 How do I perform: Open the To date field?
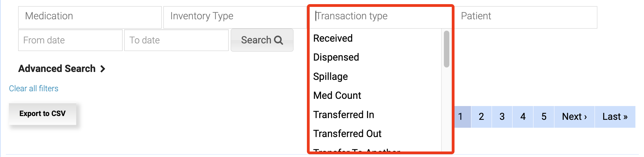(176, 40)
